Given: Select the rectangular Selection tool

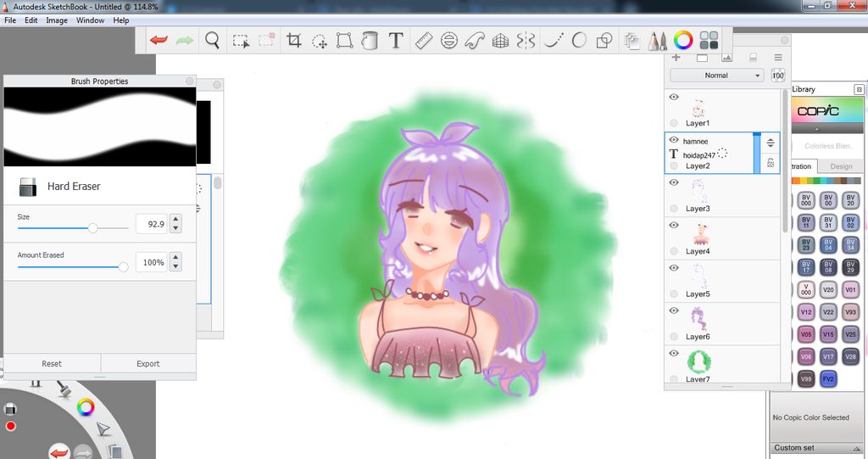Looking at the screenshot, I should (241, 41).
